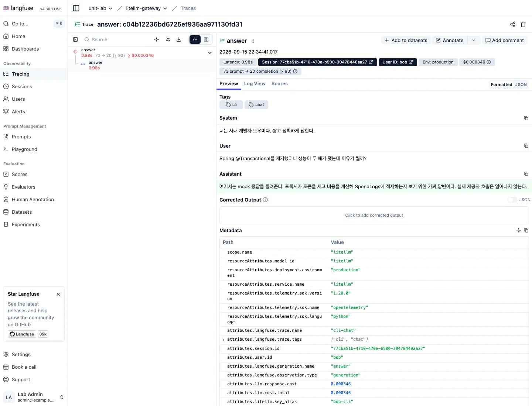The width and height of the screenshot is (532, 406).
Task: Delete the trace with the trash icon
Action: click(523, 24)
